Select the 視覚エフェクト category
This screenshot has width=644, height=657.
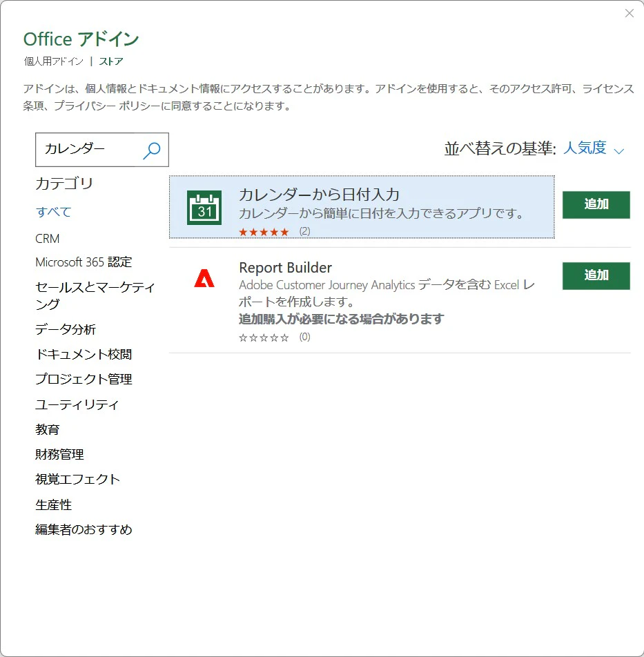pos(78,480)
